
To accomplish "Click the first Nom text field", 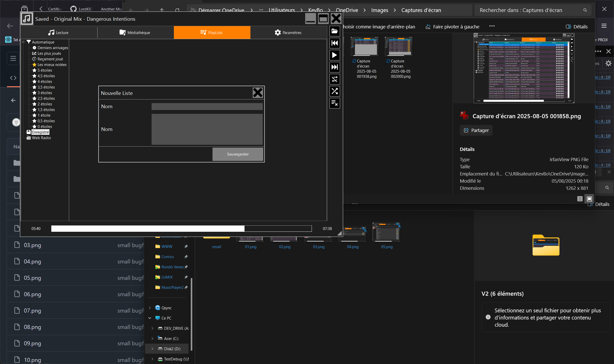I will [x=207, y=106].
